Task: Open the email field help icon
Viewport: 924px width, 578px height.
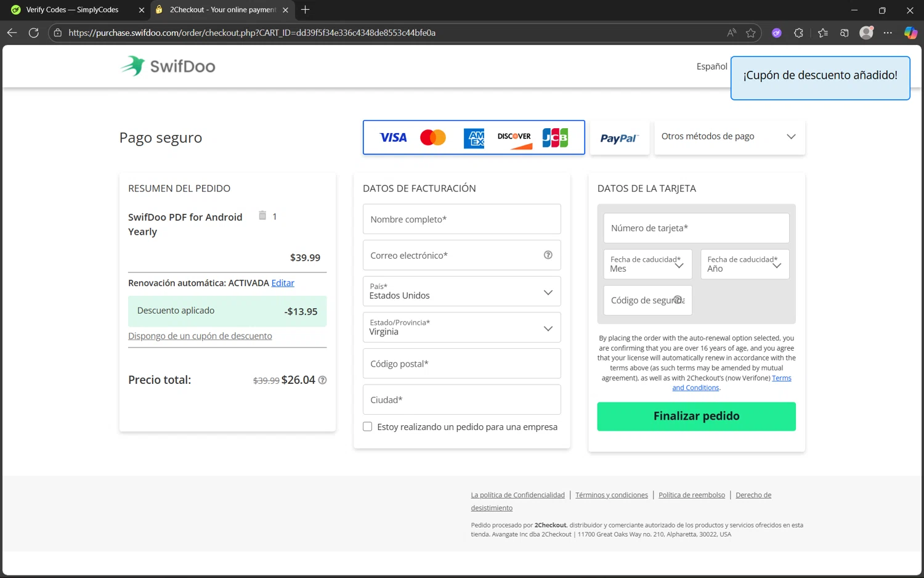Action: tap(548, 255)
